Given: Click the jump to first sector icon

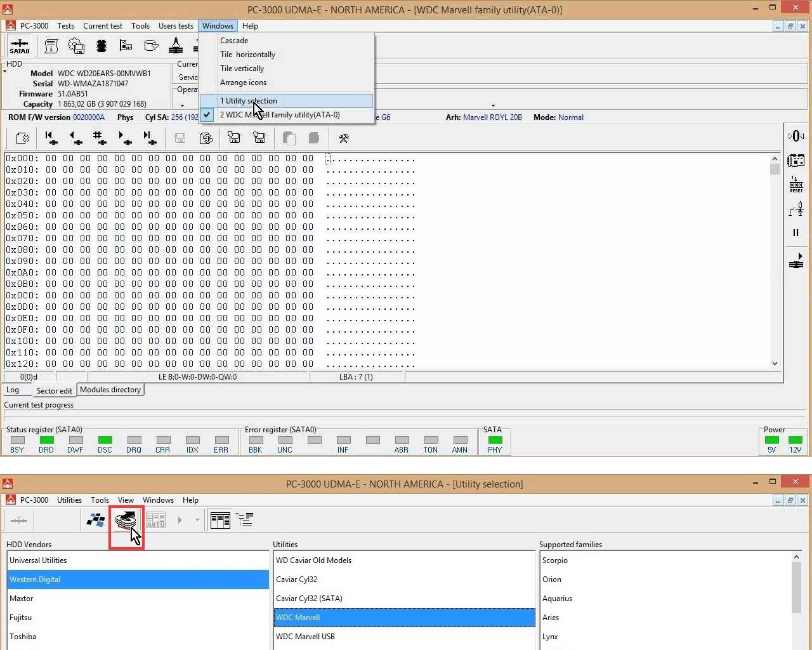Looking at the screenshot, I should tap(51, 138).
